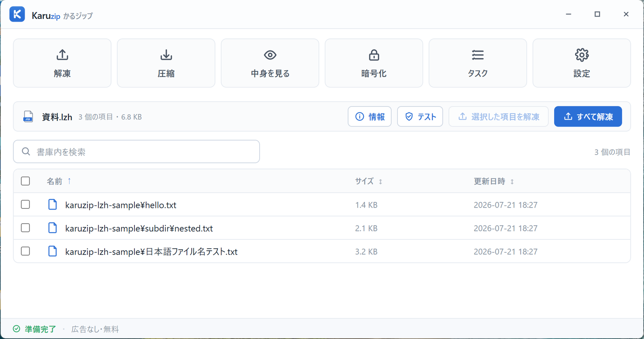This screenshot has width=644, height=339.
Task: Select karuzip-lzh-sample¥subdir¥nested.txt file name
Action: pos(139,228)
